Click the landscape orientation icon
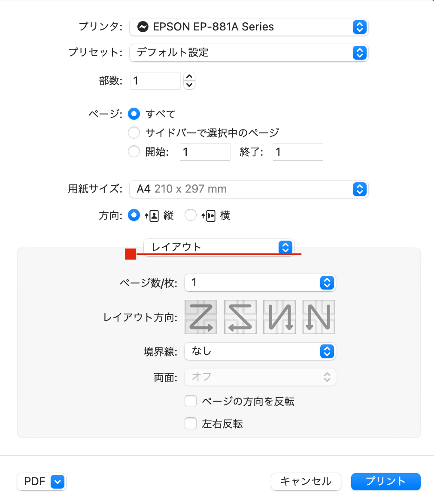 point(209,215)
